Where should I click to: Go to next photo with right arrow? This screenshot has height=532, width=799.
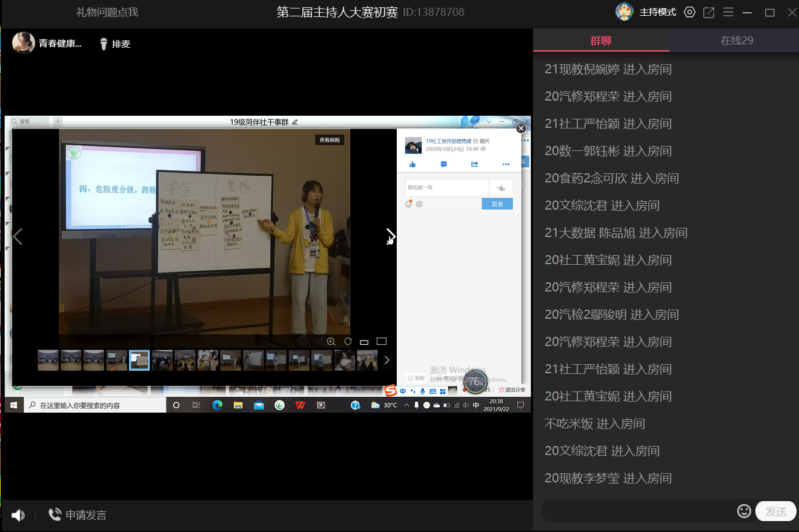[391, 236]
